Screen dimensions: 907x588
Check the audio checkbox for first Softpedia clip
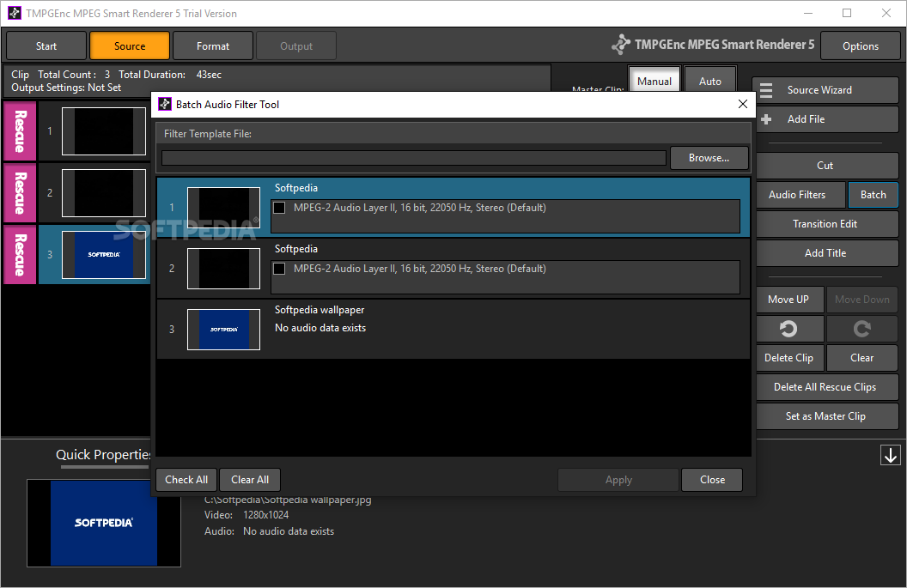coord(279,208)
